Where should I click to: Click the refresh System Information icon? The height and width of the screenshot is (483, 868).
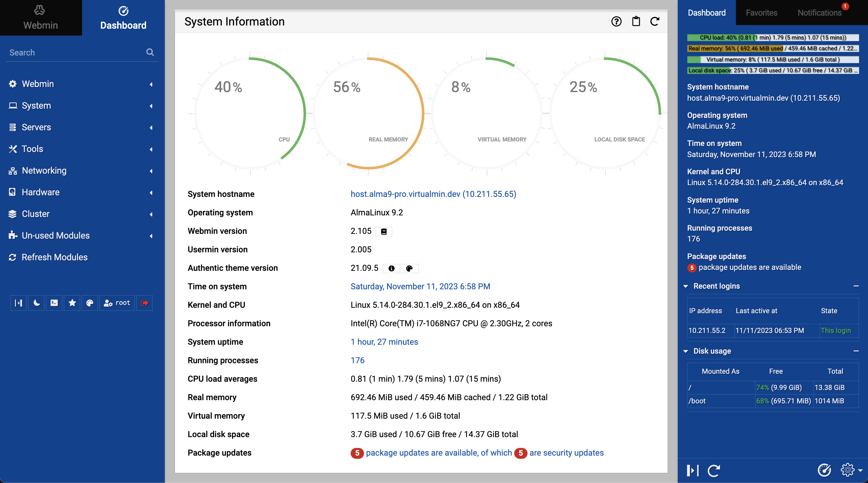click(654, 21)
